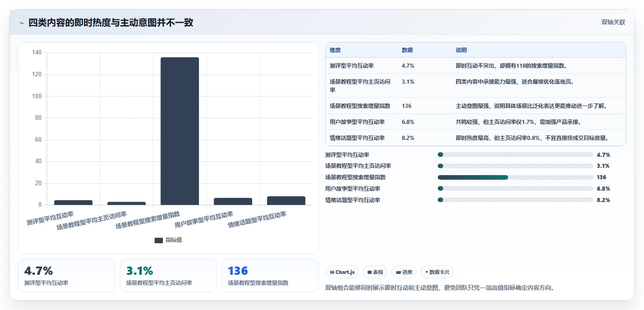This screenshot has height=310, width=644.
Task: Open the 136 场景教程型搜索增量指数 data card
Action: [x=270, y=275]
